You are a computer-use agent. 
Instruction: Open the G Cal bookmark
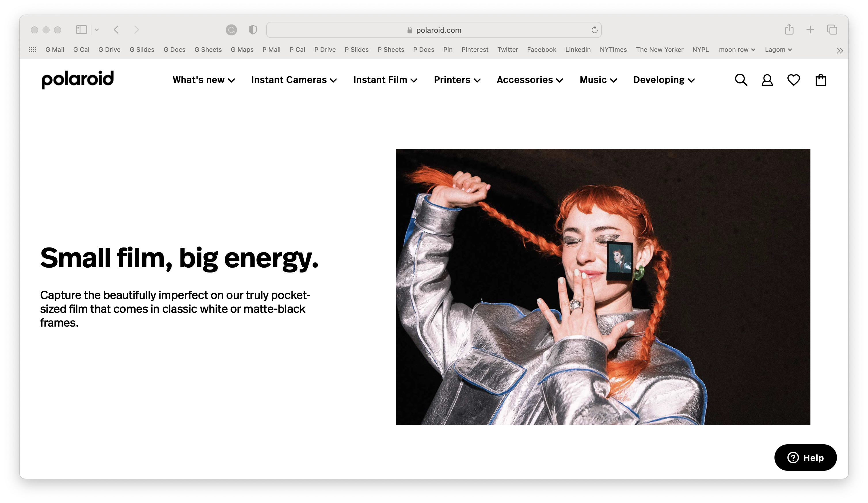tap(81, 49)
